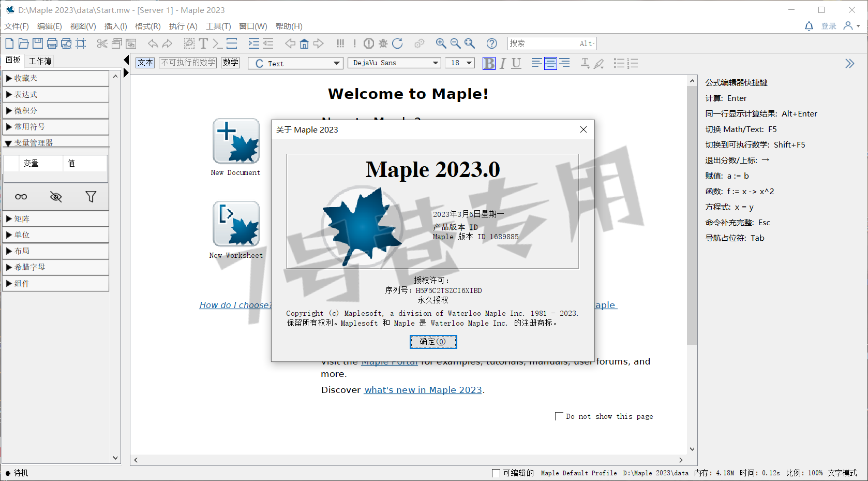Insert text with the T toolbar icon
Viewport: 868px width, 481px height.
203,43
